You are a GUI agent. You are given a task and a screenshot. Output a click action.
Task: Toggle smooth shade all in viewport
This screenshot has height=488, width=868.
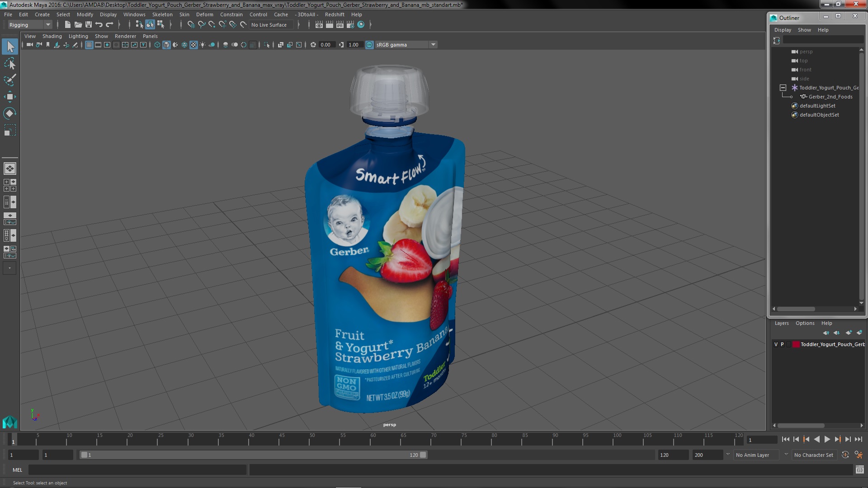click(x=166, y=45)
